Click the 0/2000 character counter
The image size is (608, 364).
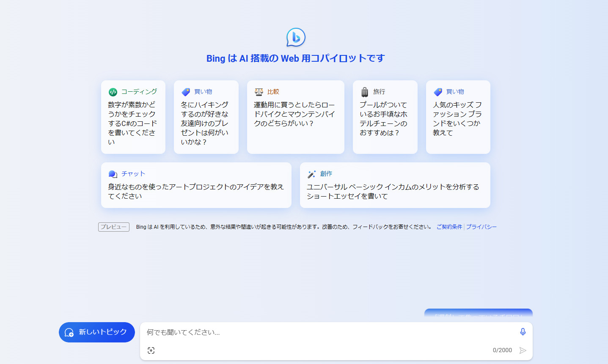pyautogui.click(x=502, y=350)
